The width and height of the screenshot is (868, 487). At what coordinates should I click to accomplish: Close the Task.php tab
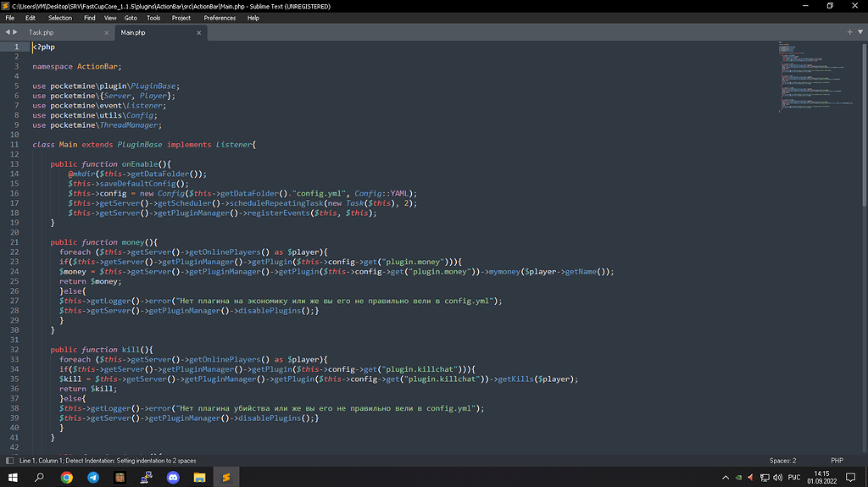point(108,32)
